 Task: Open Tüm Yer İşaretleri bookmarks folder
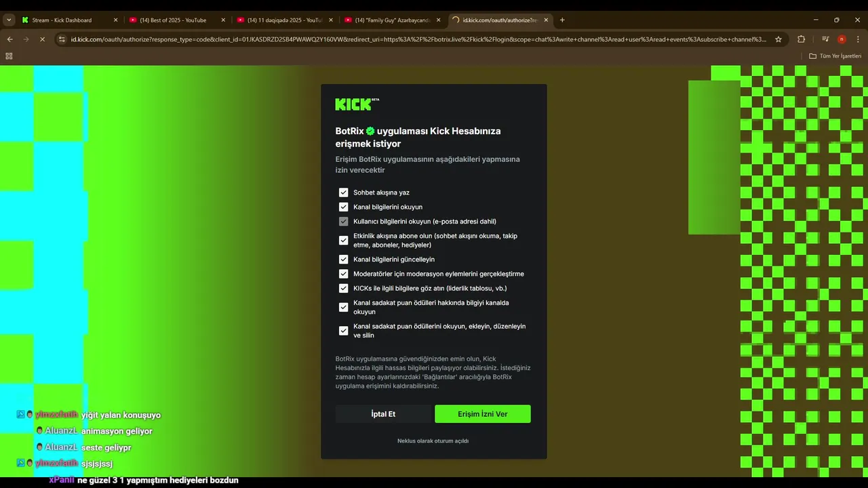point(835,56)
